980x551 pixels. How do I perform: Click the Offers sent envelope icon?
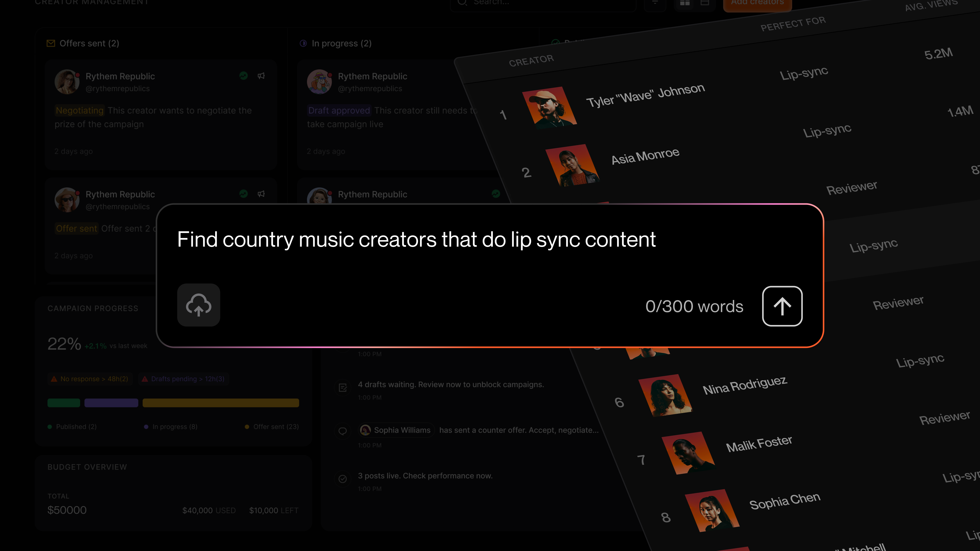[51, 43]
